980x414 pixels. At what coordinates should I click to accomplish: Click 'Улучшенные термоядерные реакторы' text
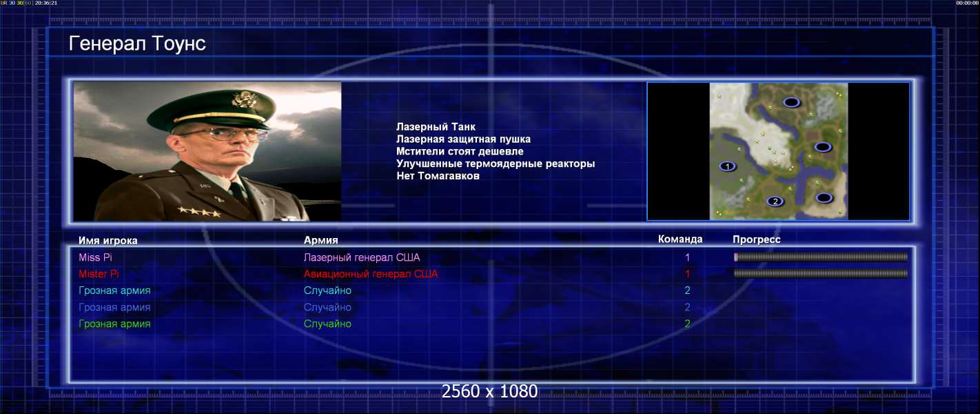[496, 164]
